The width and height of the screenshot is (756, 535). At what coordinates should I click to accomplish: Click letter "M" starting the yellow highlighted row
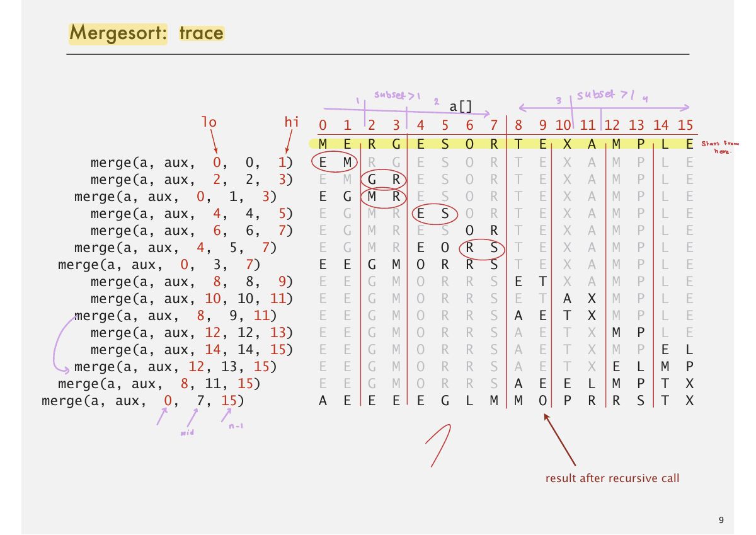click(x=323, y=145)
